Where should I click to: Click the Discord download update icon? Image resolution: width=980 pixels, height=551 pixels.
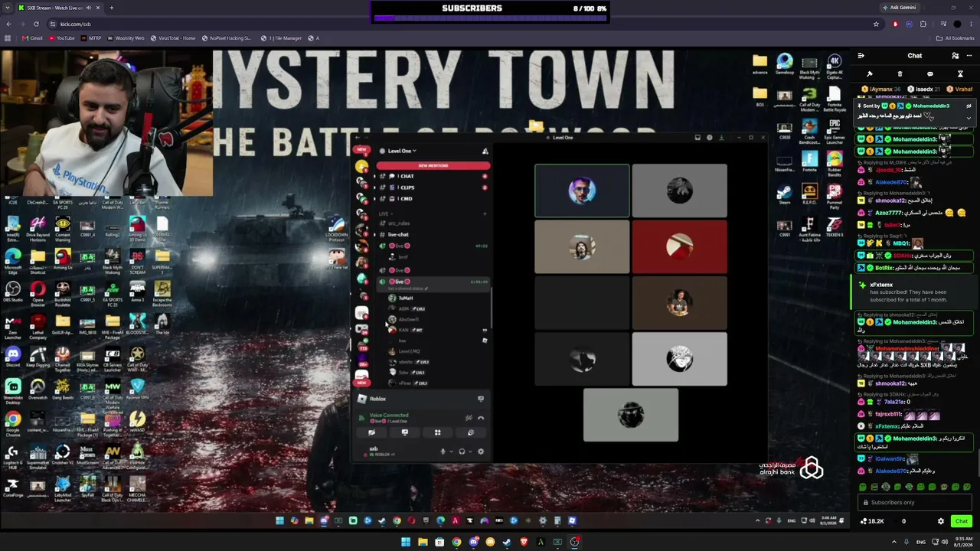(722, 138)
